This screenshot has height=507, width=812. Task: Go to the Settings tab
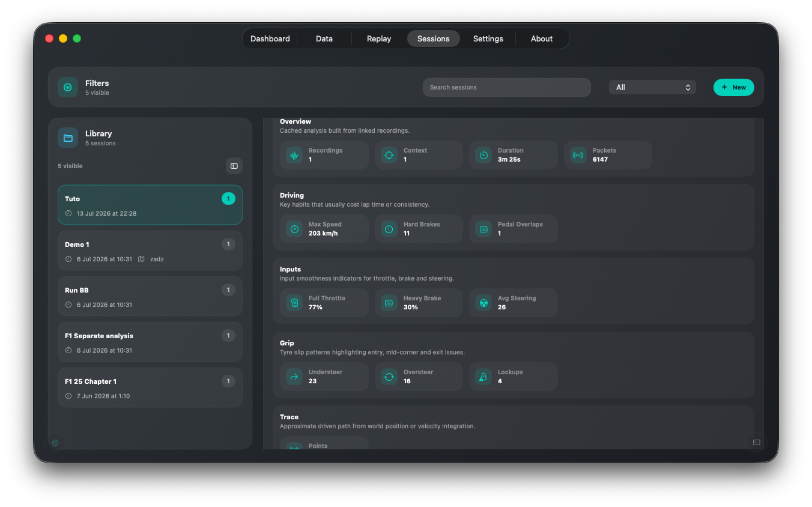488,38
